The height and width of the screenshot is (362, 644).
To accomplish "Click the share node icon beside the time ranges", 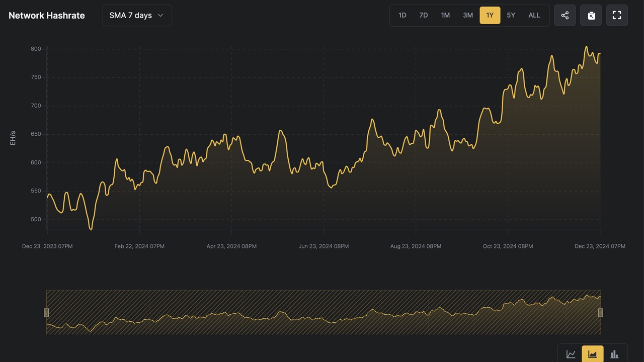I will tap(565, 15).
